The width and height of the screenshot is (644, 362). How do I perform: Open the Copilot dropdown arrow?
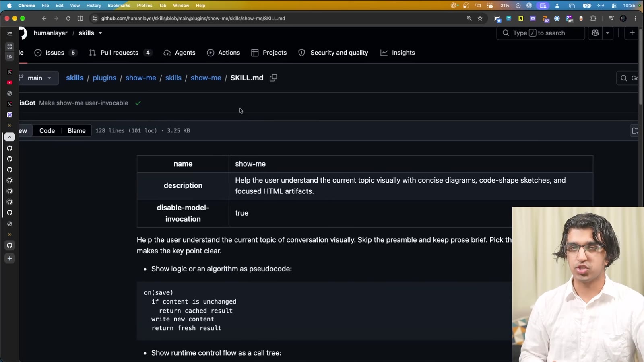[607, 33]
